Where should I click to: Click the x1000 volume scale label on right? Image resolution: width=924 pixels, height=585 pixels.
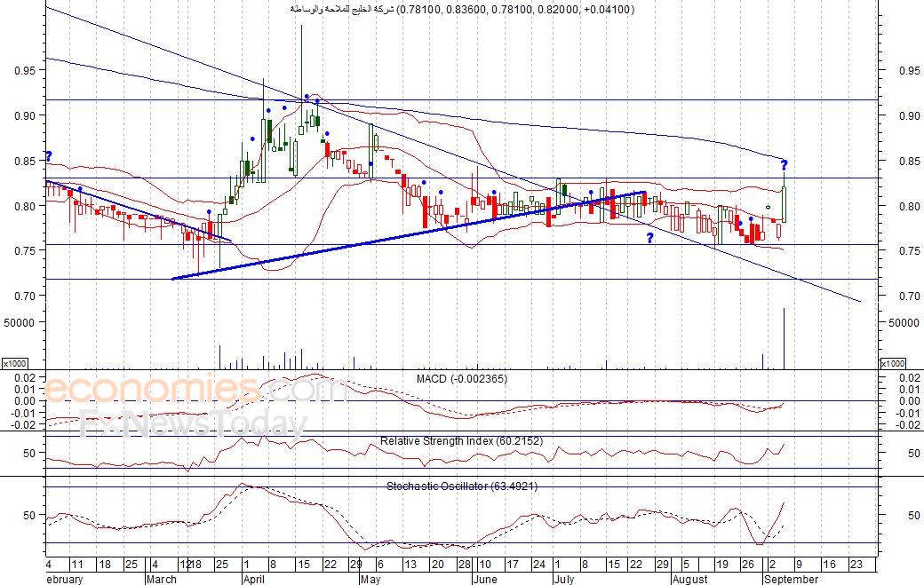[892, 364]
